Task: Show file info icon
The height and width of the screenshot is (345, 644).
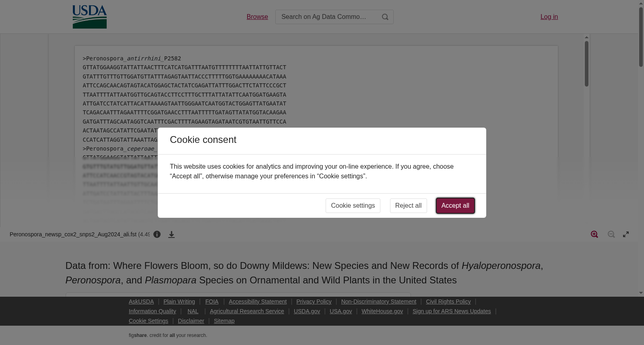Action: point(157,234)
